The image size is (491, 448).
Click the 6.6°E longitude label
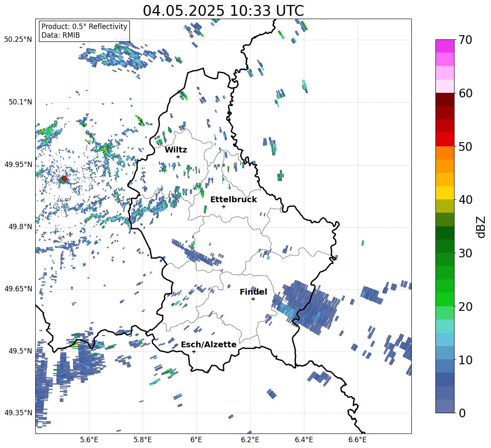[357, 440]
